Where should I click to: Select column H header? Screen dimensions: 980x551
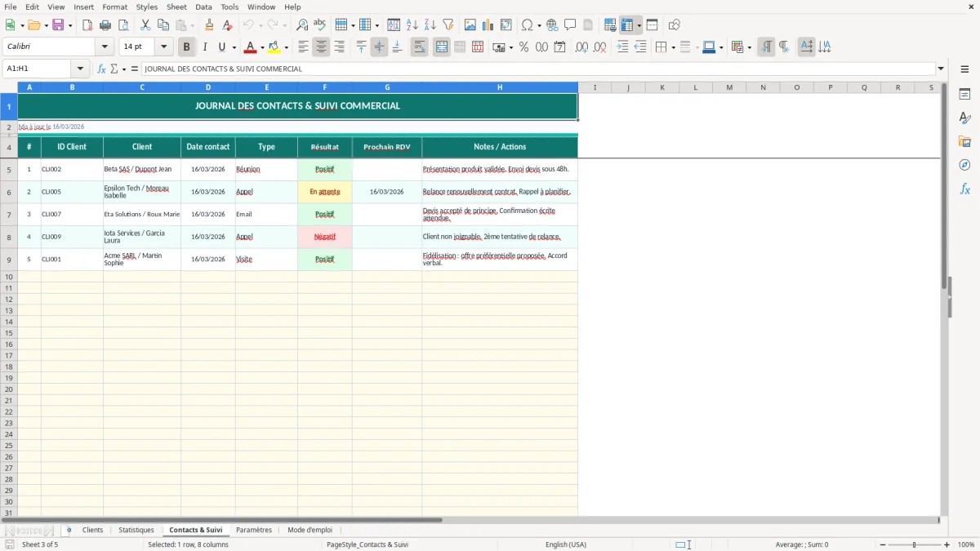pyautogui.click(x=500, y=87)
